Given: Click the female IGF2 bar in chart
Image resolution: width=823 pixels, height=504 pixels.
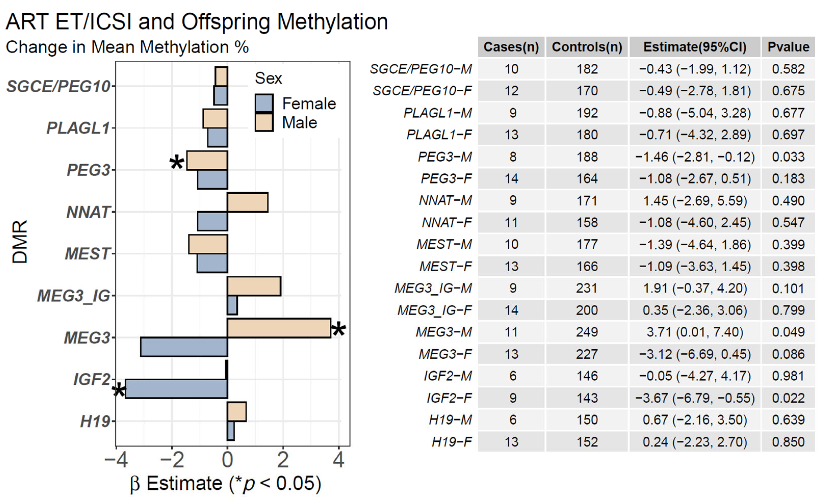Looking at the screenshot, I should tap(176, 389).
